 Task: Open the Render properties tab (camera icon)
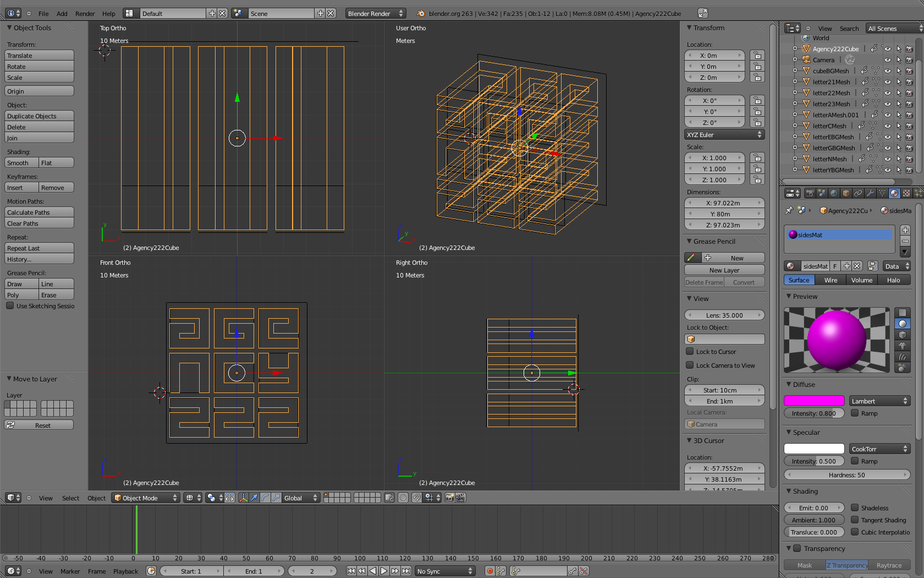(x=810, y=193)
